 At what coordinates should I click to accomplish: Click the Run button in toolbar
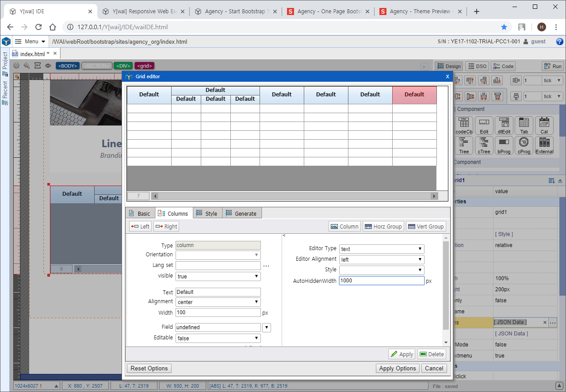click(x=553, y=66)
